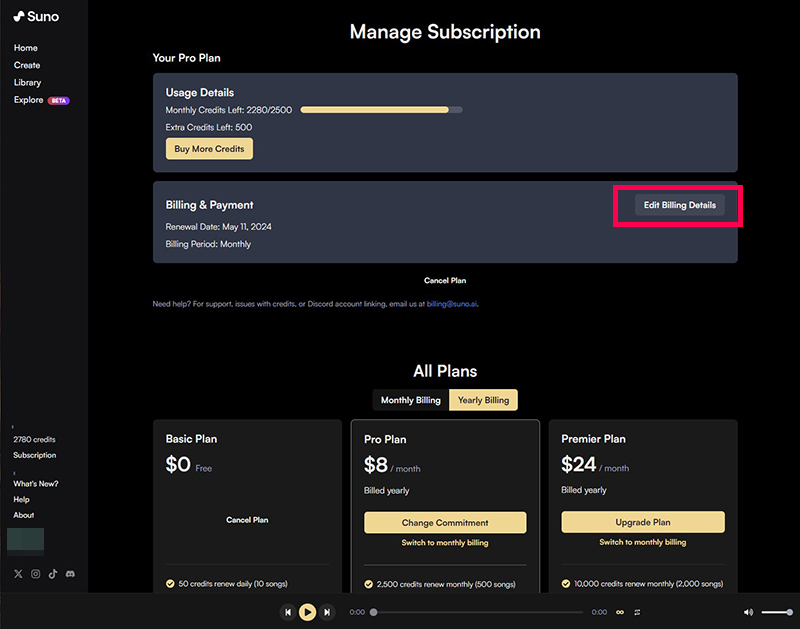
Task: Click the Premier Plan card title
Action: click(x=593, y=439)
